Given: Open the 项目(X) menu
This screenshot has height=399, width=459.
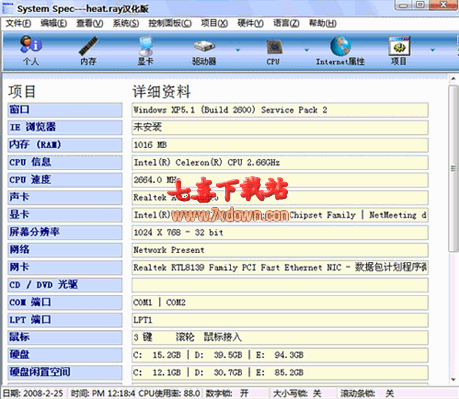Looking at the screenshot, I should point(214,23).
